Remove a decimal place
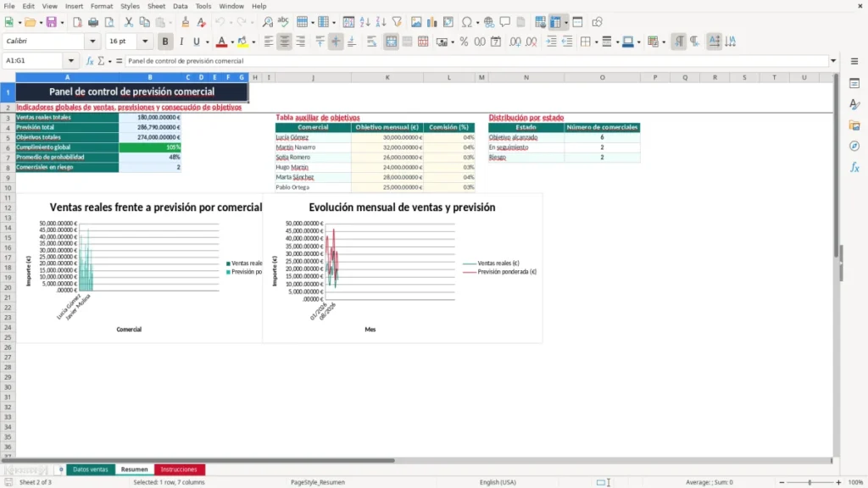868x488 pixels. (x=531, y=42)
